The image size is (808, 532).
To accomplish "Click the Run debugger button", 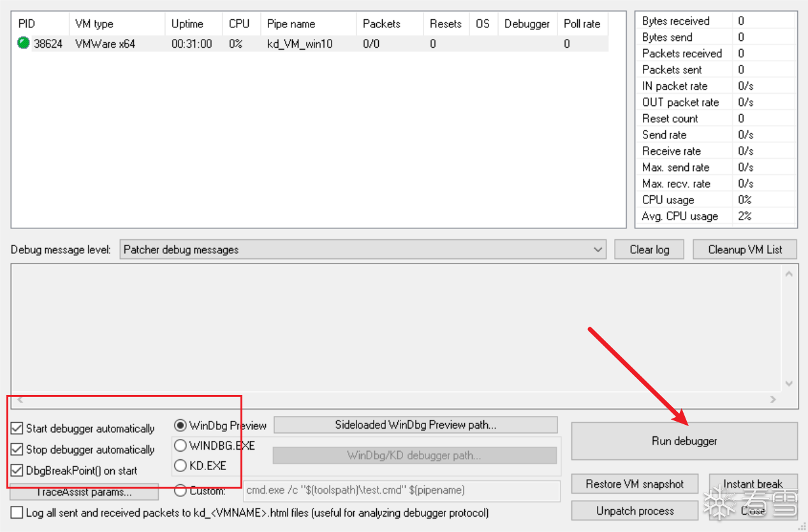I will 684,441.
